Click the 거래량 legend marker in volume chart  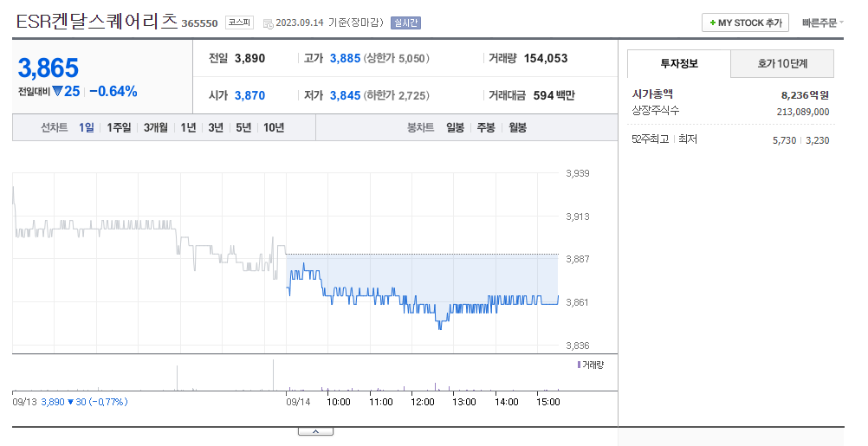[579, 365]
